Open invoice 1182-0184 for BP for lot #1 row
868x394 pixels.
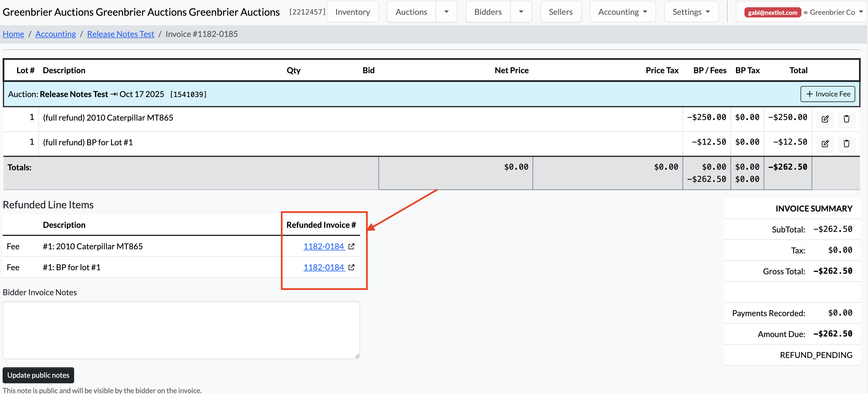pyautogui.click(x=324, y=267)
